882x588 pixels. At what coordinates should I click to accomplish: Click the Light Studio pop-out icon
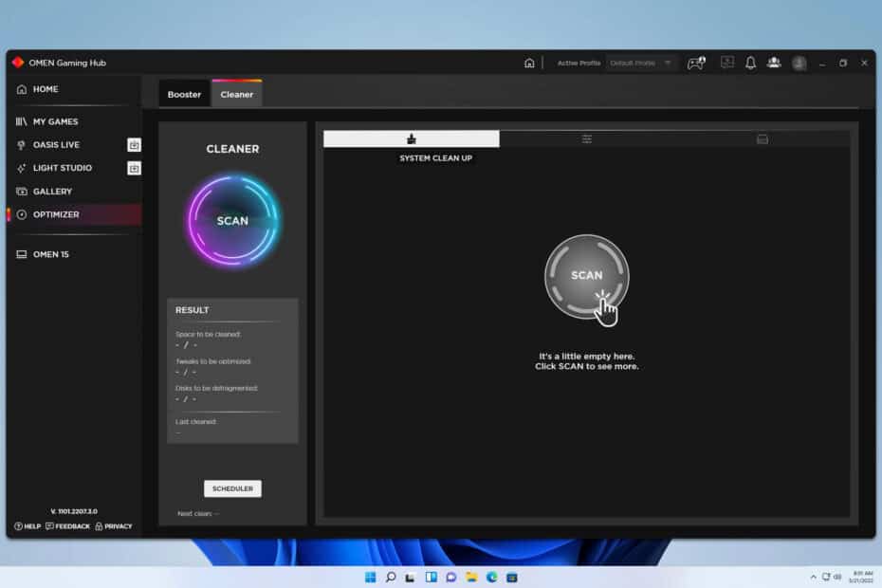134,168
